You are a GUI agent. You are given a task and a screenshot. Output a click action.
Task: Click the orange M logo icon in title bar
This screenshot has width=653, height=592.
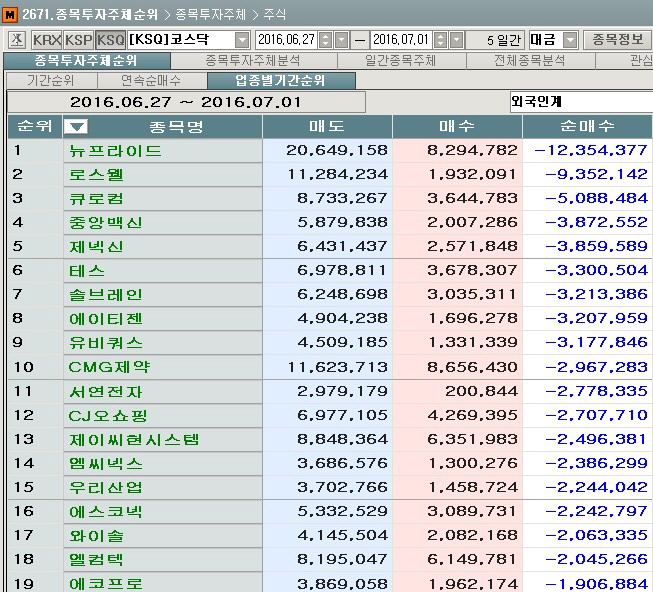tap(10, 15)
